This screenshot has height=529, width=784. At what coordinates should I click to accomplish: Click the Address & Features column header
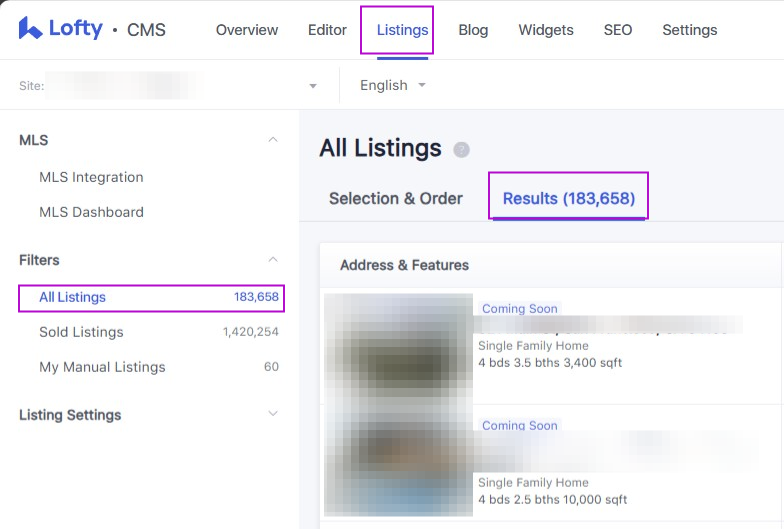404,265
